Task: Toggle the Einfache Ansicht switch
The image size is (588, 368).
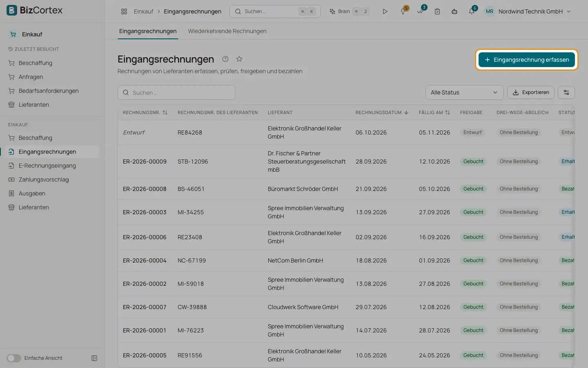Action: [14, 358]
